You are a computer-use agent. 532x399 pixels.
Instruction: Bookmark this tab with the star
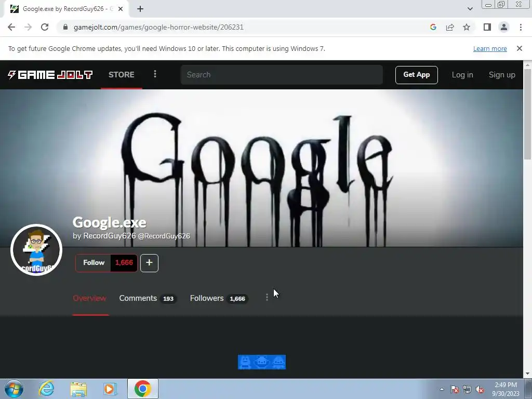pyautogui.click(x=467, y=27)
